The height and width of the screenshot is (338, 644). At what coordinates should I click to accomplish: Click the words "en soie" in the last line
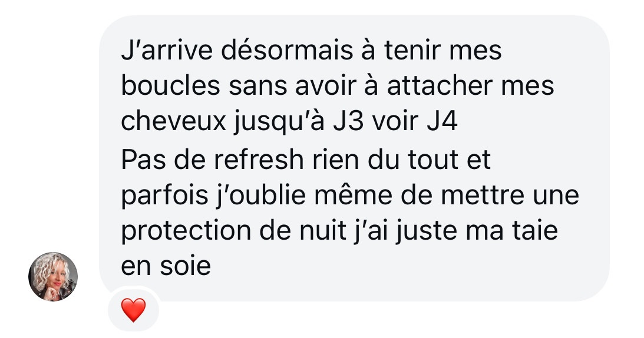166,267
